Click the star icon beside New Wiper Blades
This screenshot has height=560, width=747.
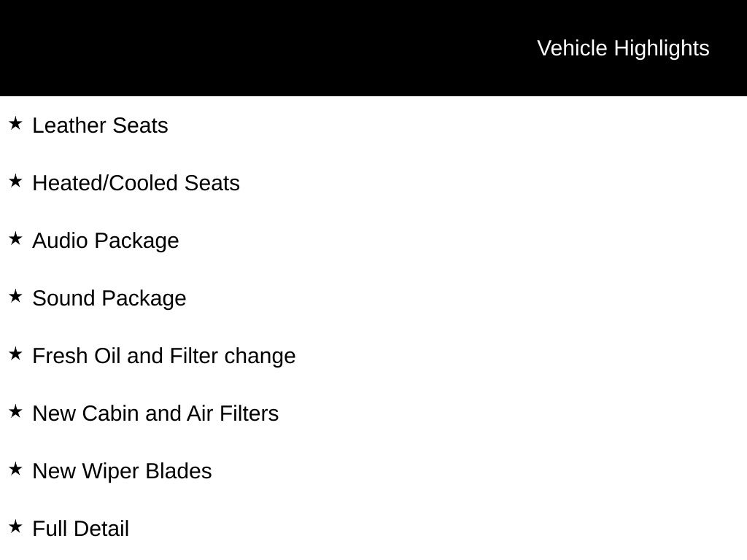pyautogui.click(x=15, y=469)
